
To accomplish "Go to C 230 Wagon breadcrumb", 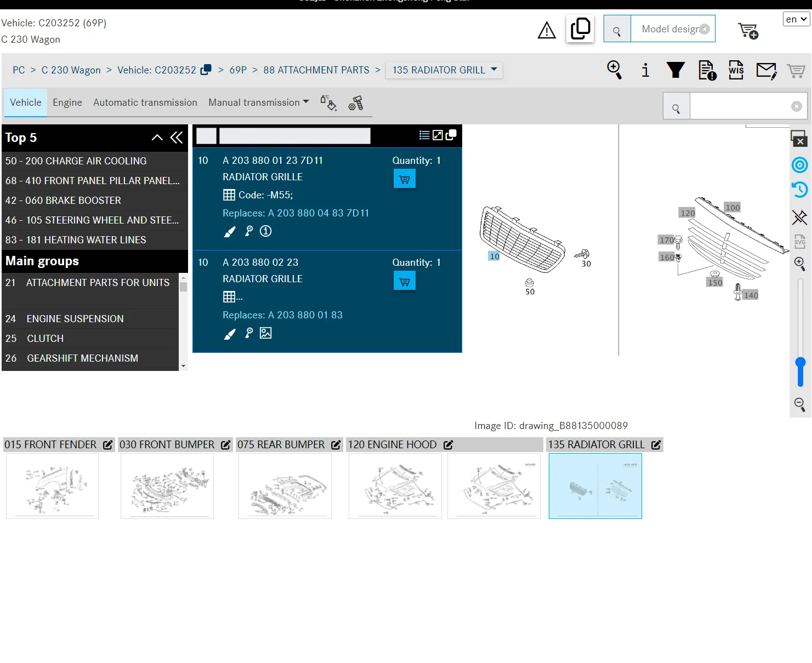I will coord(71,70).
